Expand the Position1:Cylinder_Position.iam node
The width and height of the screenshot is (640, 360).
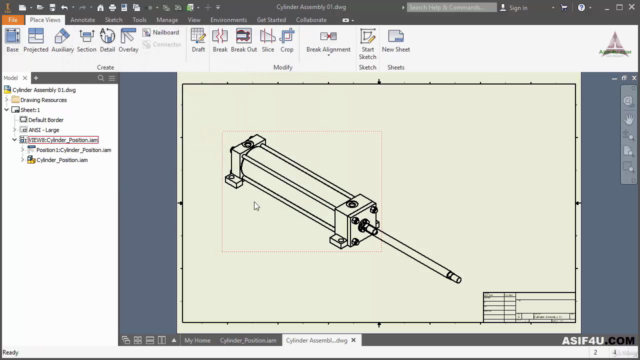pos(22,150)
